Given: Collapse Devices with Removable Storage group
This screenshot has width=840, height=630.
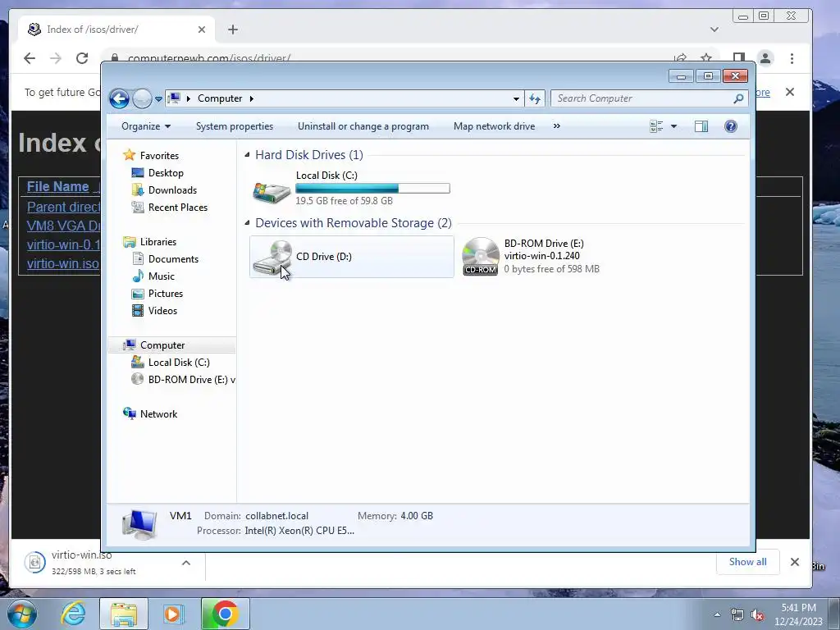Looking at the screenshot, I should coord(247,223).
